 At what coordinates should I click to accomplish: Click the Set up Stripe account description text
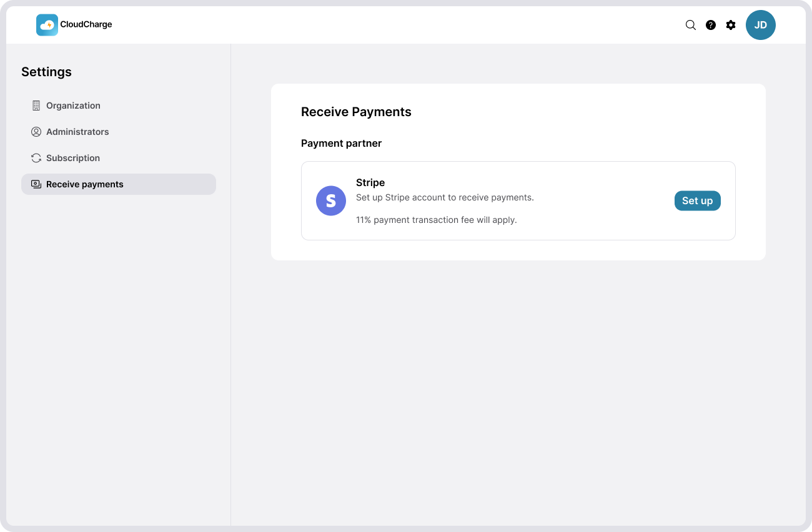(445, 197)
